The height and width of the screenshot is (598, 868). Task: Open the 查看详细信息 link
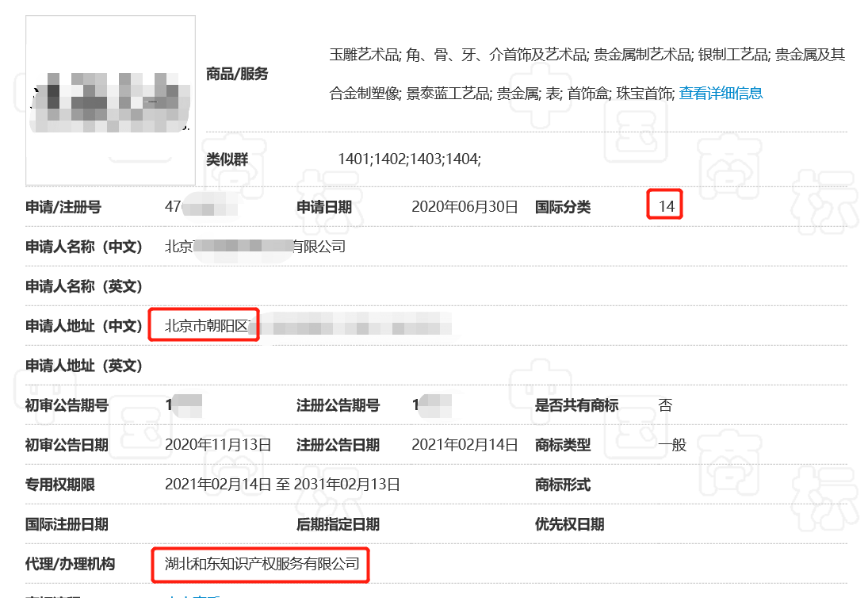(x=721, y=93)
